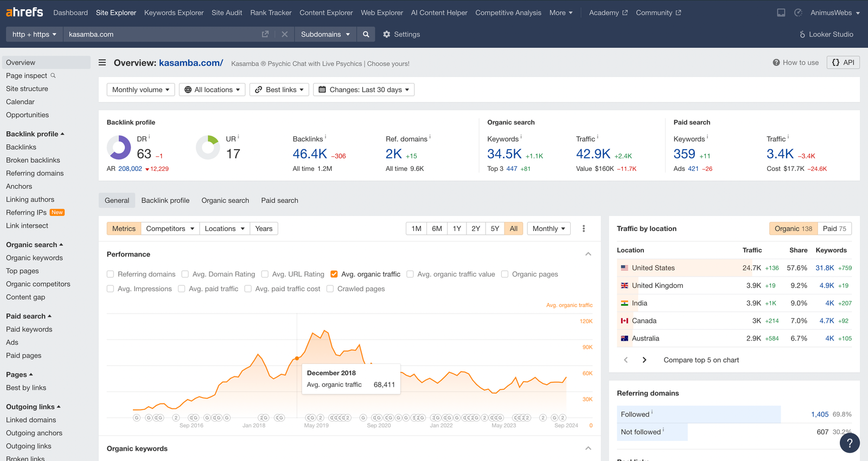This screenshot has width=868, height=461.
Task: Click the display/monitor icon in top bar
Action: pyautogui.click(x=781, y=12)
